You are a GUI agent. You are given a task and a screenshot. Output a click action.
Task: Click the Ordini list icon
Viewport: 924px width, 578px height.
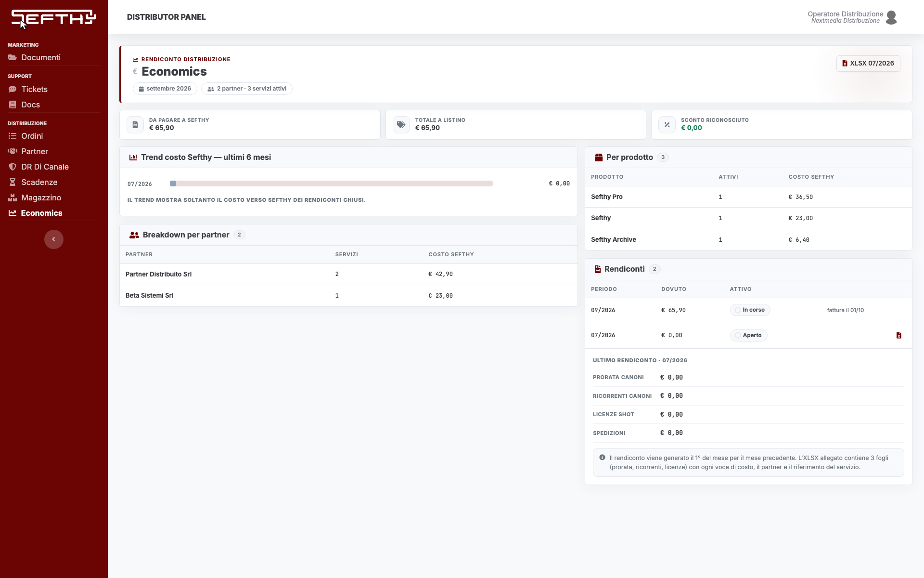(13, 136)
